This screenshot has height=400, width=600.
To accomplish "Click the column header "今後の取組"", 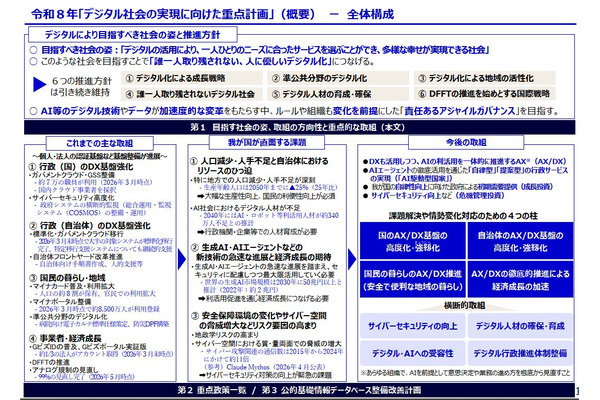I will pyautogui.click(x=466, y=142).
